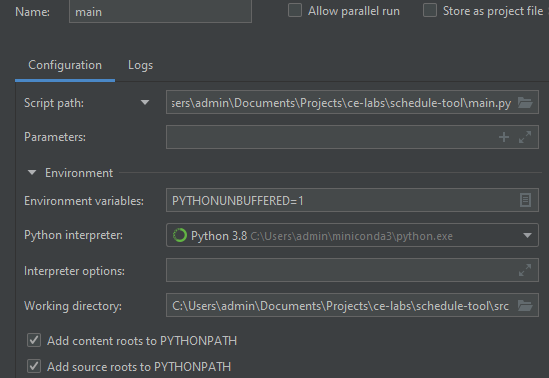Click the Working directory label

73,306
